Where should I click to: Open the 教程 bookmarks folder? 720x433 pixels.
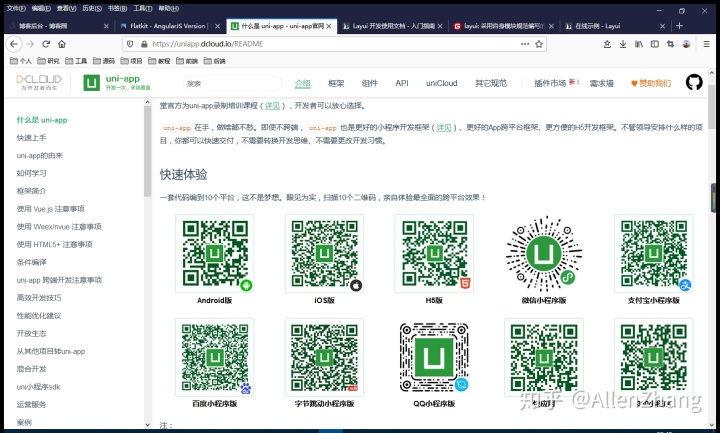(159, 61)
